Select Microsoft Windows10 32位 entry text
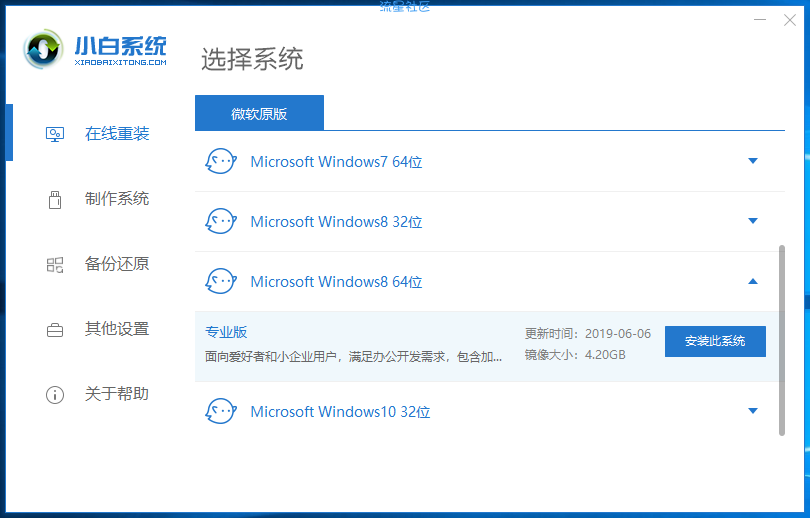 (x=340, y=412)
